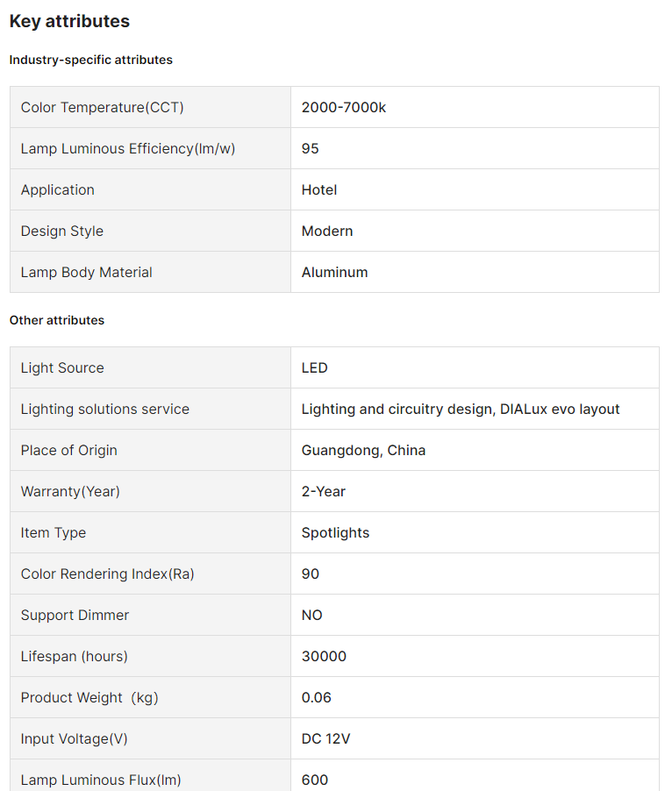
Task: Click the DC 12V input voltage value
Action: pos(325,738)
